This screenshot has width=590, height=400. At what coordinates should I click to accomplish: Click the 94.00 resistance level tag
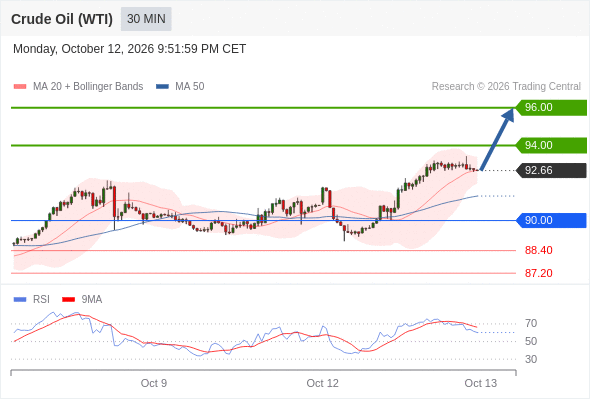(551, 145)
